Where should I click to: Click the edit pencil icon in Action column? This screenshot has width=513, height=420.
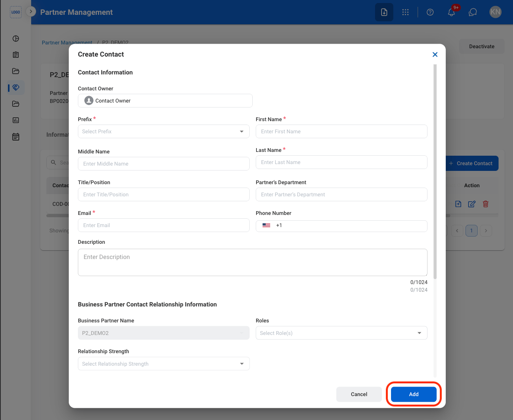[472, 204]
